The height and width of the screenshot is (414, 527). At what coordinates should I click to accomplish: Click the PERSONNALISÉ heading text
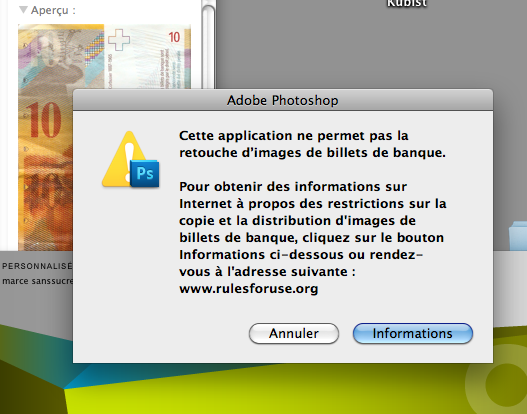[37, 266]
